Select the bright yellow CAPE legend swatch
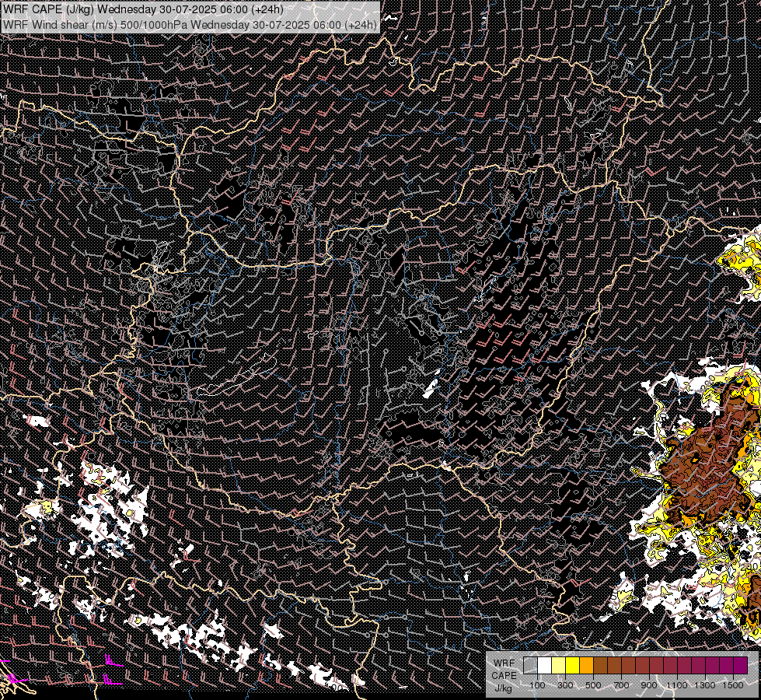 pos(573,665)
